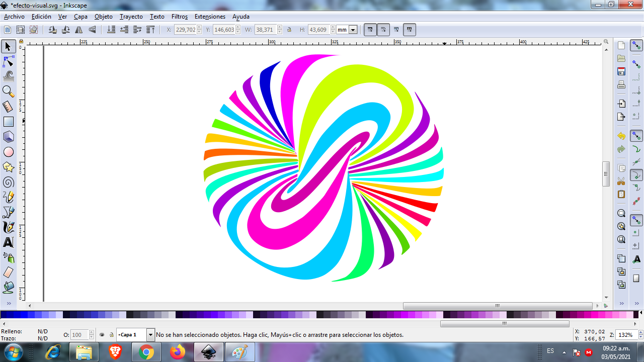Expand toolbox overflow chevron
Image resolution: width=644 pixels, height=362 pixels.
[x=8, y=304]
